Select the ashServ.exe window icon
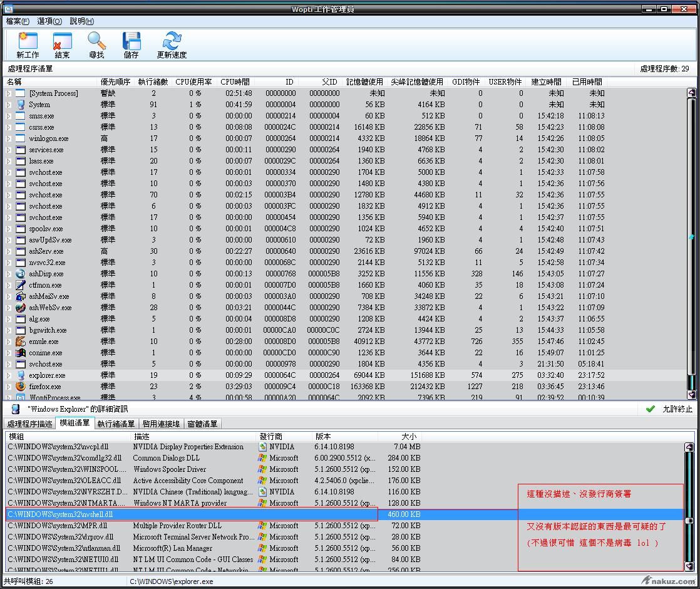The width and height of the screenshot is (700, 589). 21,251
